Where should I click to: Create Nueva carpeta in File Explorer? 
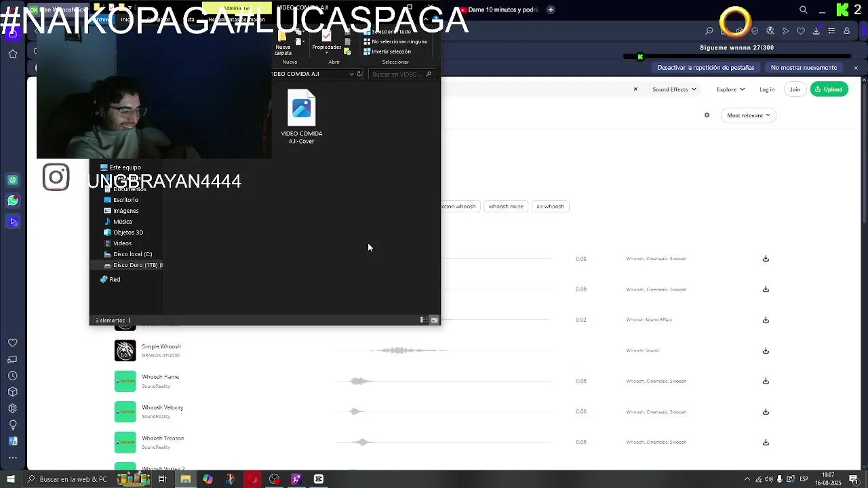point(283,43)
